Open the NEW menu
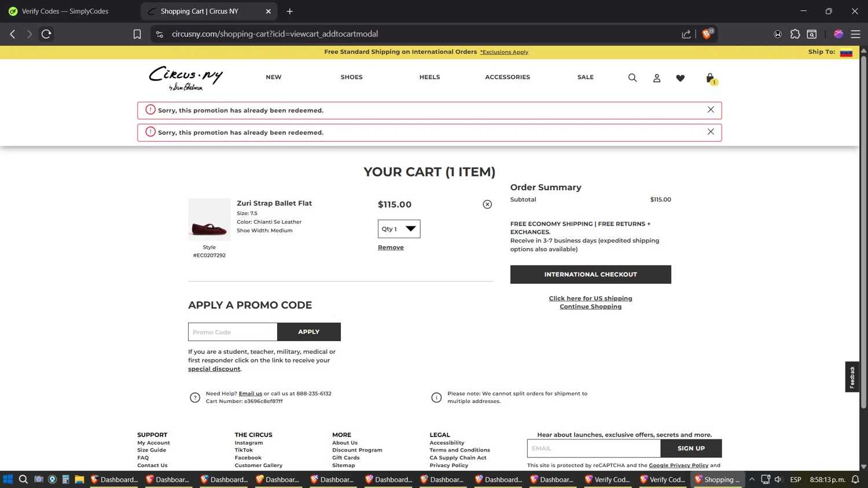This screenshot has height=488, width=868. (274, 77)
